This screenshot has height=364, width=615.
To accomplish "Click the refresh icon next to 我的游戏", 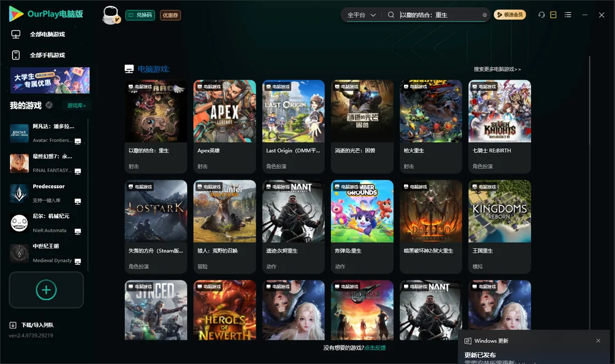I will pos(49,105).
